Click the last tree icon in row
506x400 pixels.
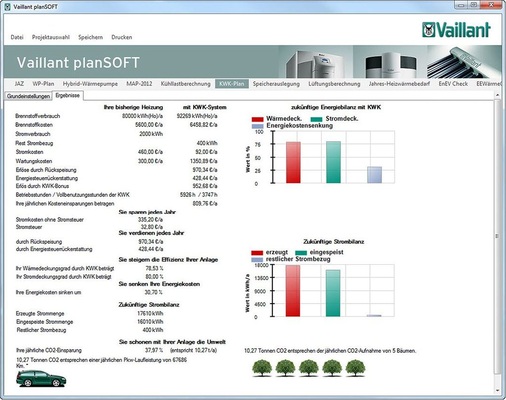pos(355,368)
